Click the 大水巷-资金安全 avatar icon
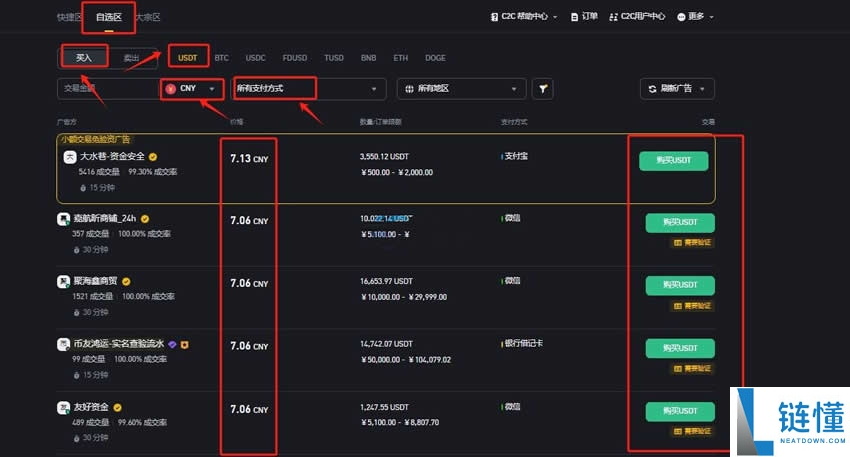 point(70,157)
